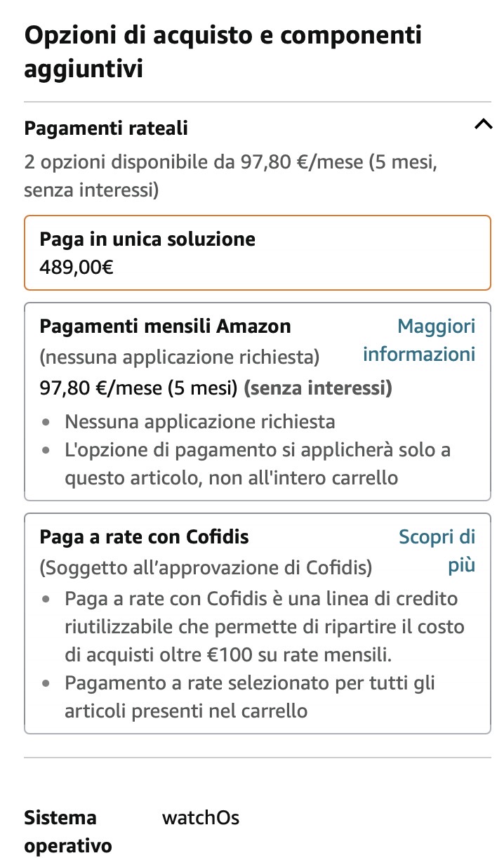Screen dimensions: 504x858
Task: Click the Soggetto all'approvazione di Cofidis note
Action: point(206,567)
